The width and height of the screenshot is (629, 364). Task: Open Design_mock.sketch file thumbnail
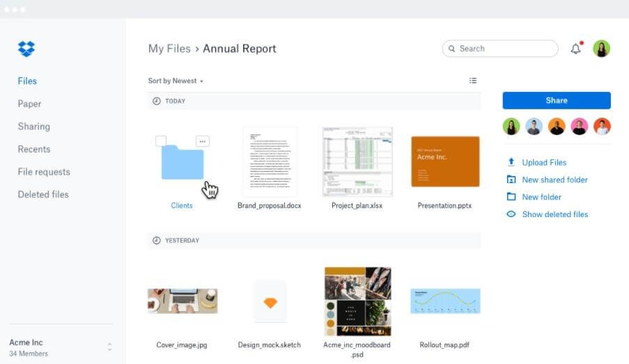(270, 302)
